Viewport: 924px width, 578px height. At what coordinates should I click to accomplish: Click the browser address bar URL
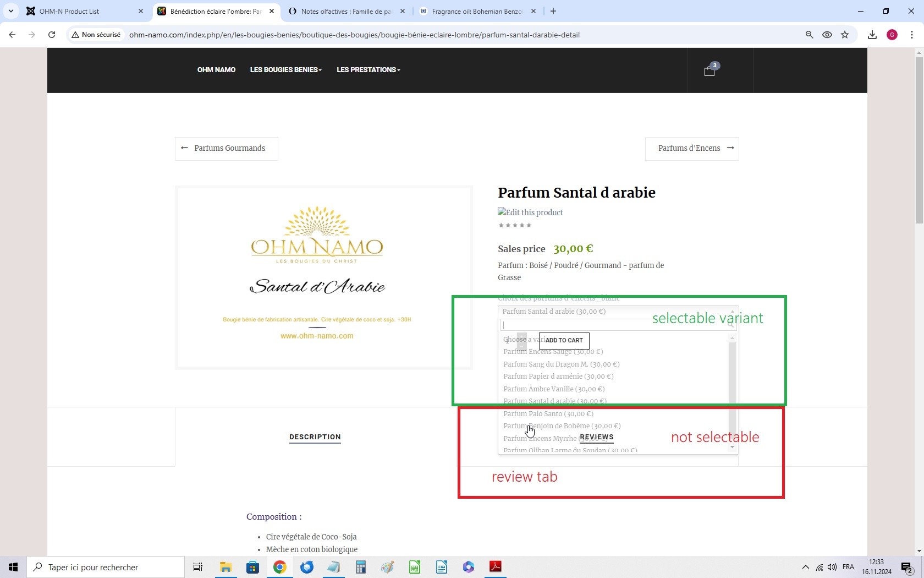tap(354, 35)
